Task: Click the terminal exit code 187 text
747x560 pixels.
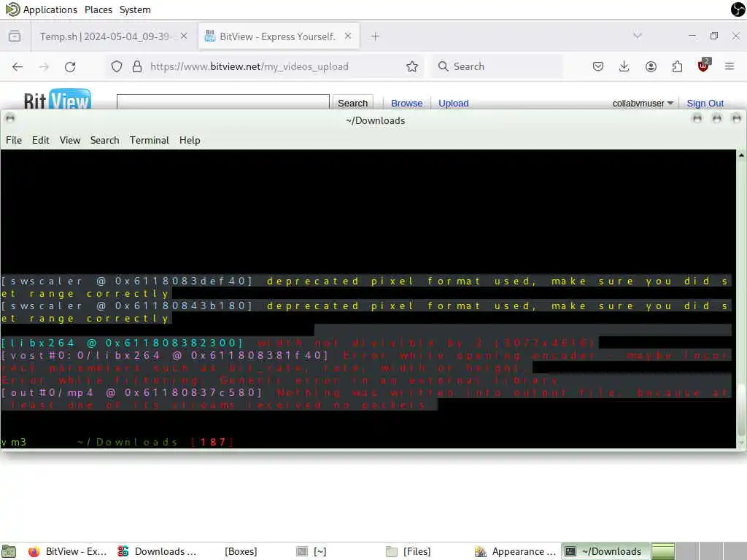Action: pyautogui.click(x=213, y=442)
